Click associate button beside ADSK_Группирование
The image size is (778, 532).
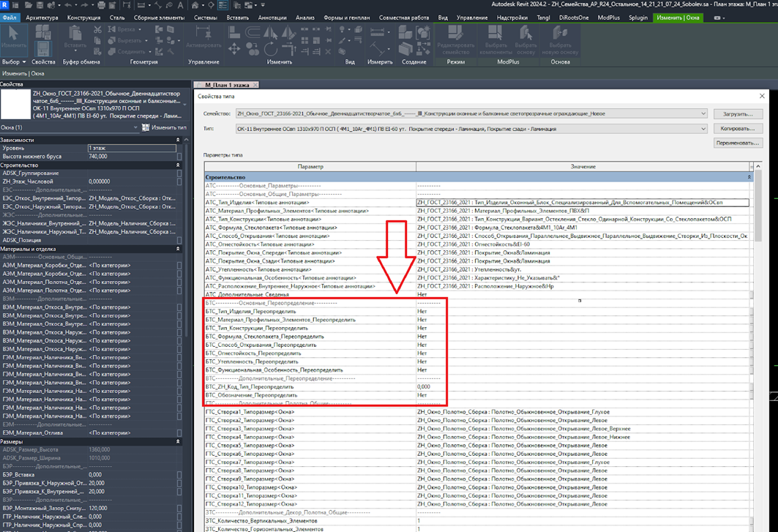tap(179, 173)
